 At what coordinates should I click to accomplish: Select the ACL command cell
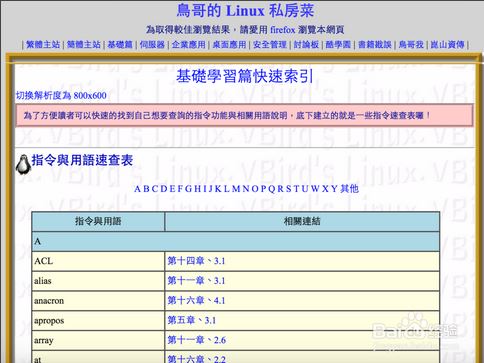click(98, 261)
